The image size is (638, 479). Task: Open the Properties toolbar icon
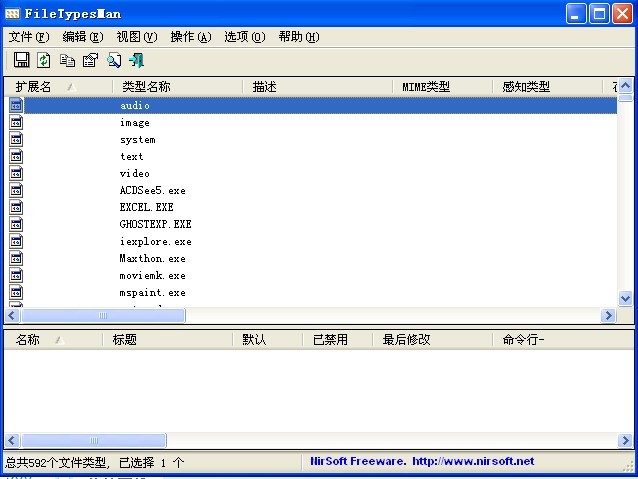coord(90,60)
